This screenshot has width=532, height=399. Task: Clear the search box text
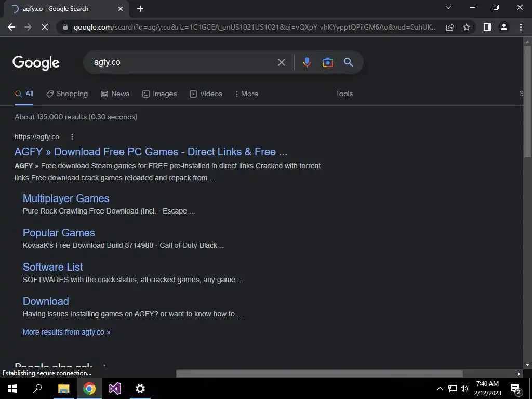pyautogui.click(x=281, y=62)
